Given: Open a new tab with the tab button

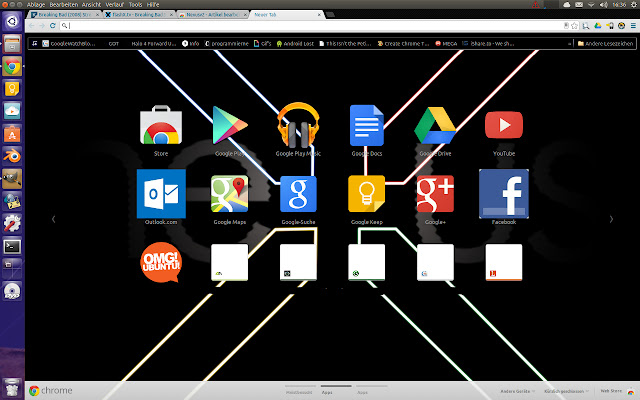Looking at the screenshot, I should point(330,14).
